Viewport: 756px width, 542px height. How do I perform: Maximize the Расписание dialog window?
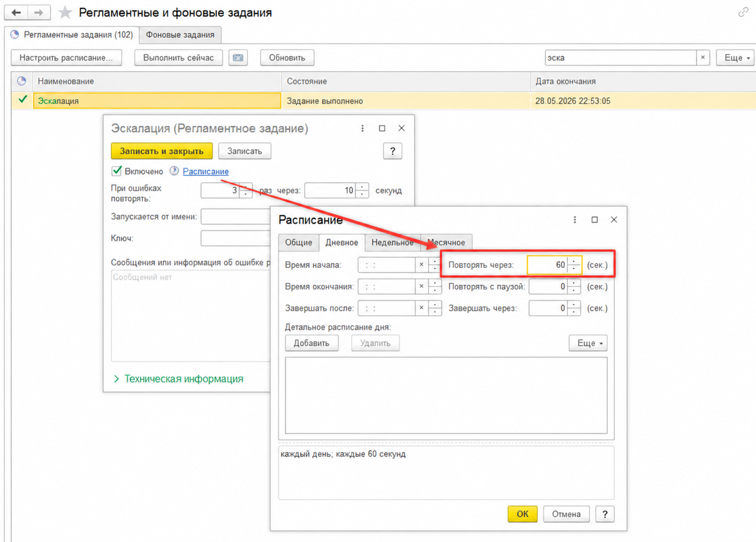coord(595,220)
